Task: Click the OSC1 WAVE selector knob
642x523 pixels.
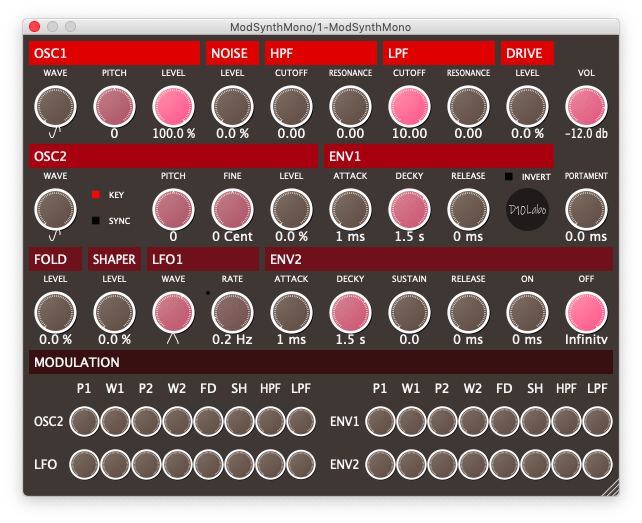Action: 55,104
